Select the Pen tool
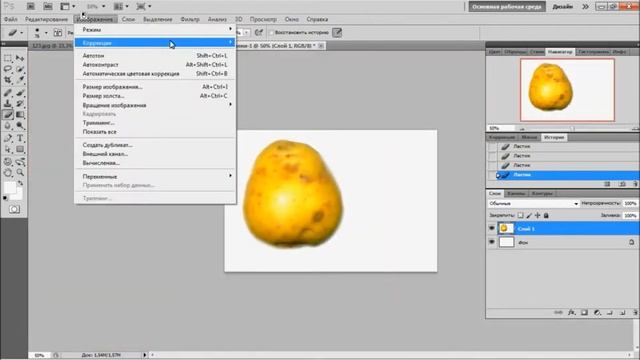The height and width of the screenshot is (360, 640). (x=8, y=139)
